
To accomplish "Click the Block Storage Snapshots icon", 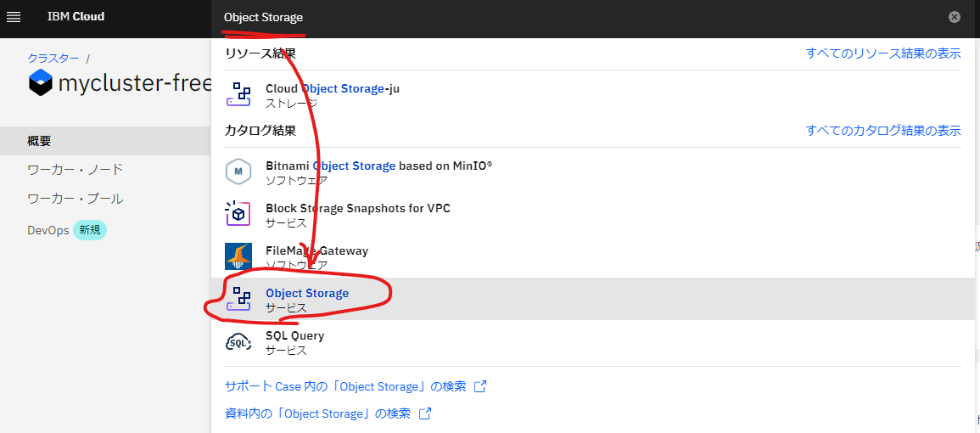I will 238,214.
